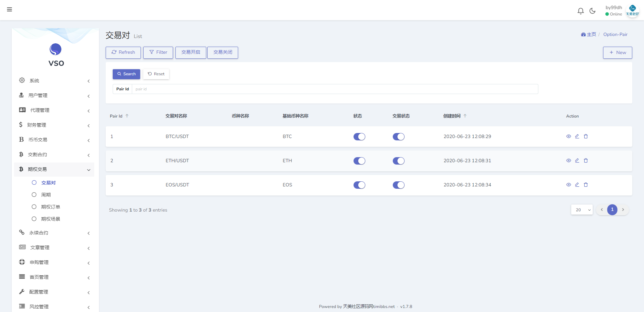Open the 财务管理 sidebar menu
Screen dimensions: 644x312
(54, 125)
